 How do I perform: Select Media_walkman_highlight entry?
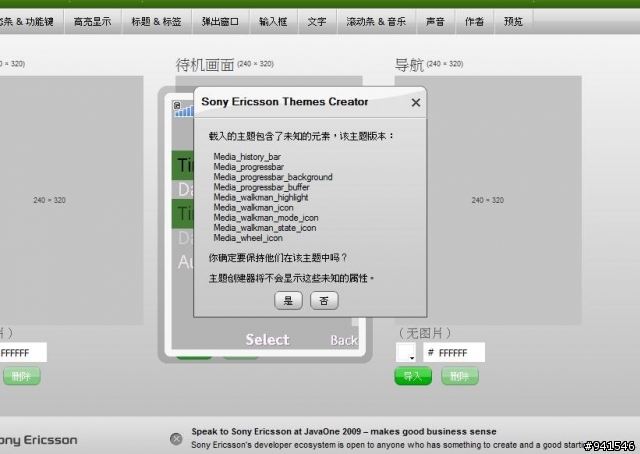261,198
